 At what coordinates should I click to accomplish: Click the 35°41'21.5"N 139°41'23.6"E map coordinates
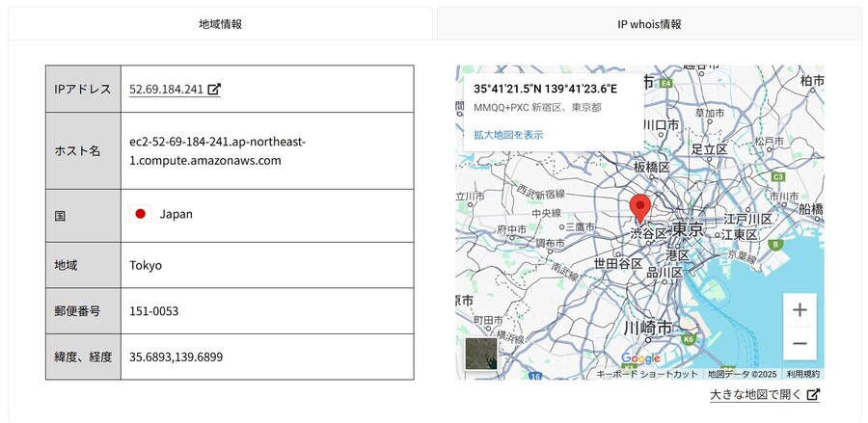tap(545, 89)
